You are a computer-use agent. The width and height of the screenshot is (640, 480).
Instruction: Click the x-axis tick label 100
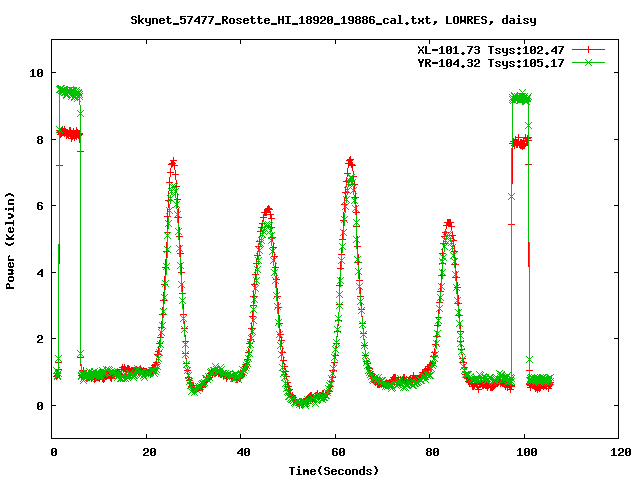527,452
